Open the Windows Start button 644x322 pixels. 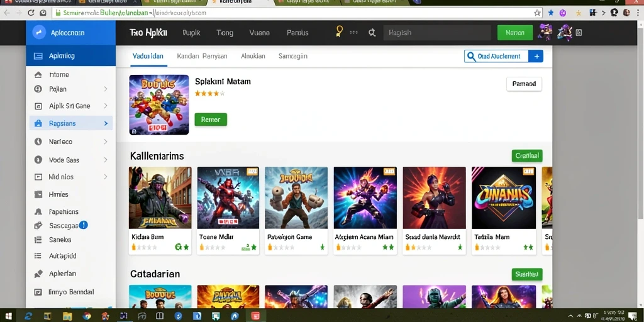pyautogui.click(x=8, y=316)
